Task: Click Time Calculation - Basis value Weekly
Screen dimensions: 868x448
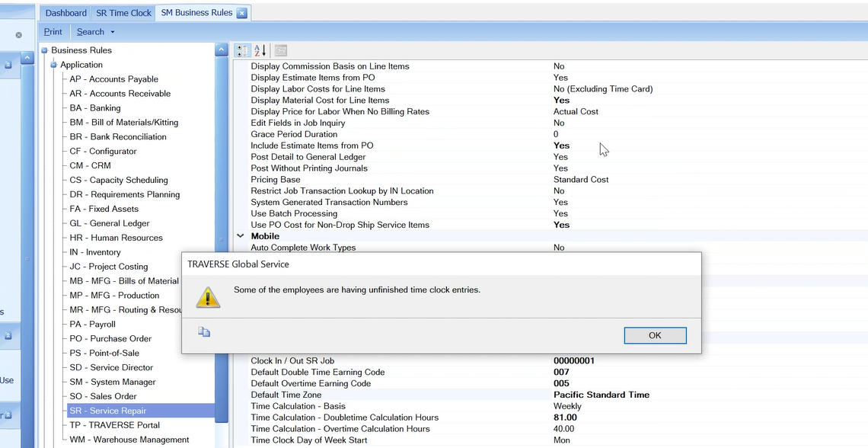Action: 567,406
